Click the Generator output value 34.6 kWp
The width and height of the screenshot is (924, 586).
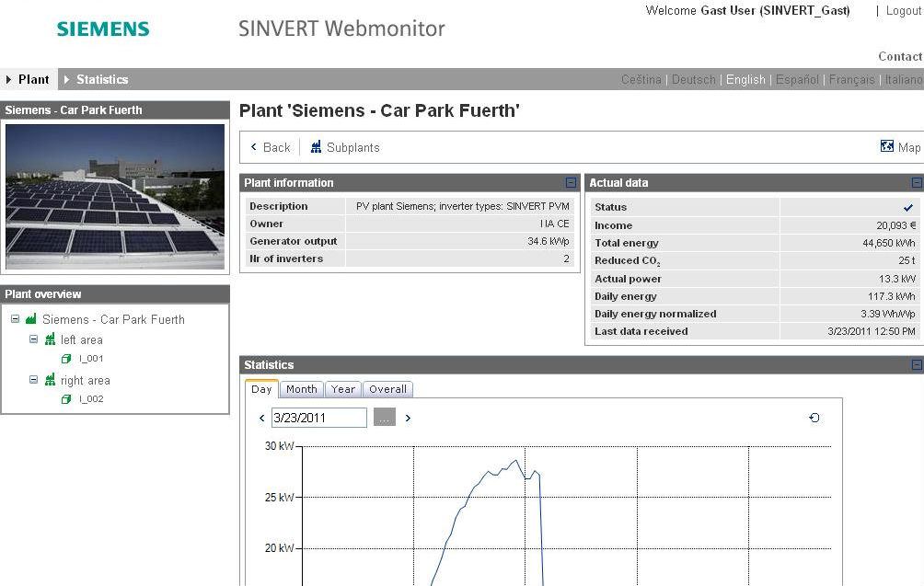coord(548,241)
